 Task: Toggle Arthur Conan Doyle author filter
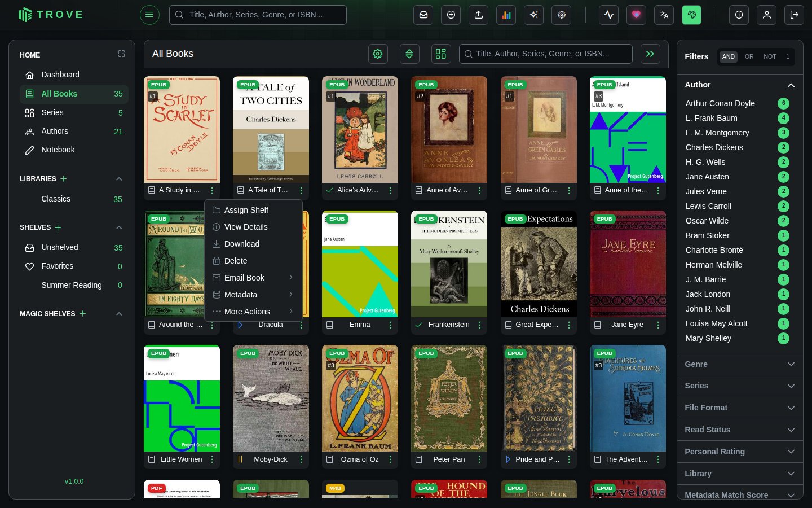point(737,103)
